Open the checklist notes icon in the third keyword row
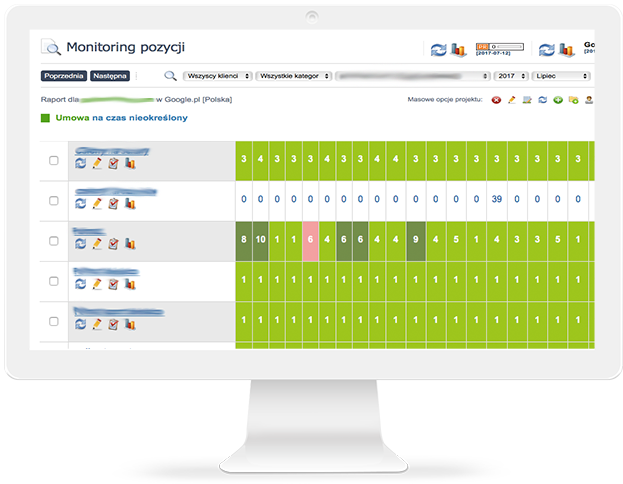 click(113, 243)
